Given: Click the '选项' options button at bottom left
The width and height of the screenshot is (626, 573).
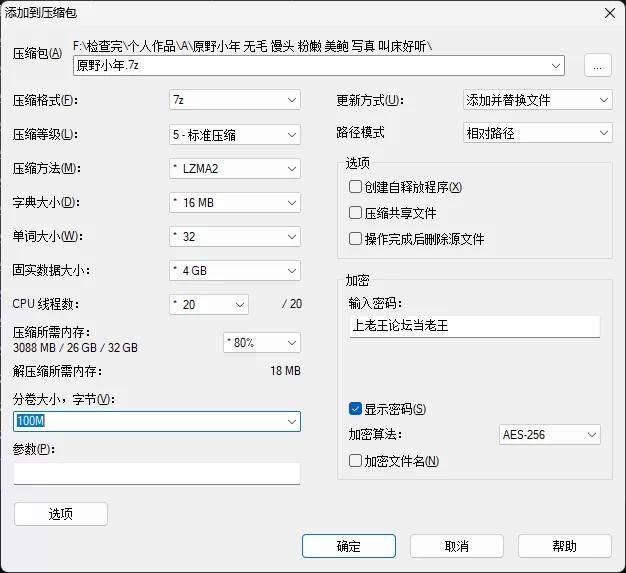Looking at the screenshot, I should (61, 514).
